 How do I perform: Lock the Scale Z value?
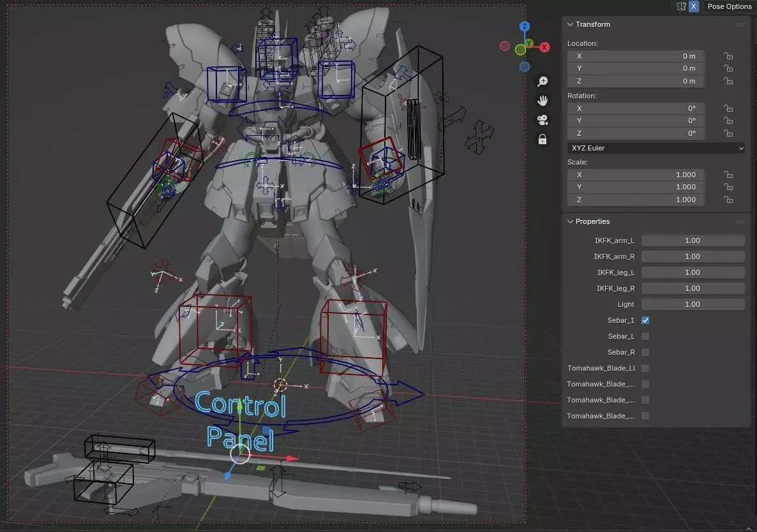(728, 200)
